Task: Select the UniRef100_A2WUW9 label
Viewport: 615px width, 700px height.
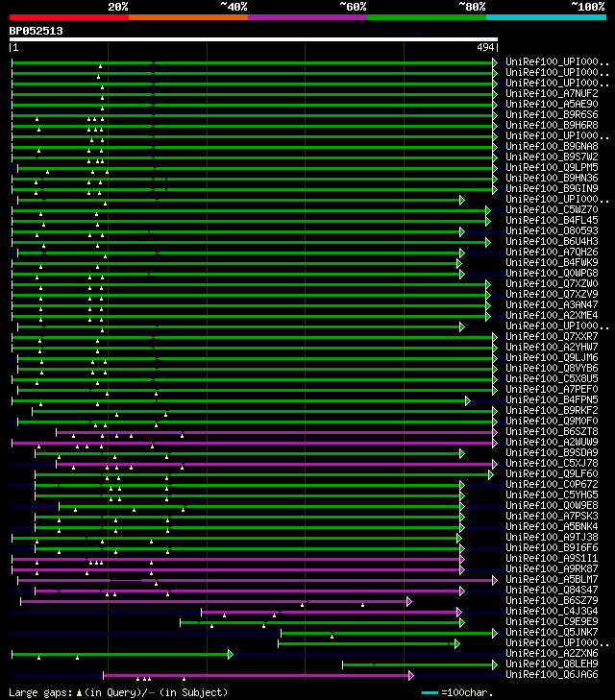Action: tap(552, 443)
